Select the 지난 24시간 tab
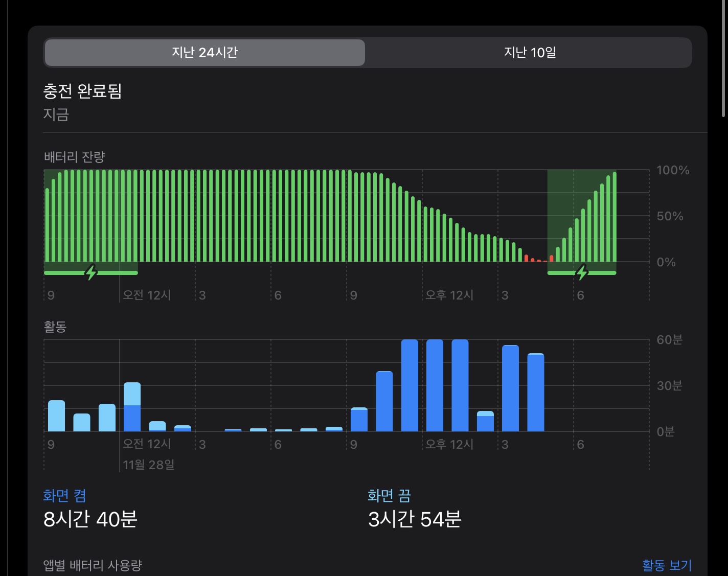The image size is (728, 576). pos(204,53)
